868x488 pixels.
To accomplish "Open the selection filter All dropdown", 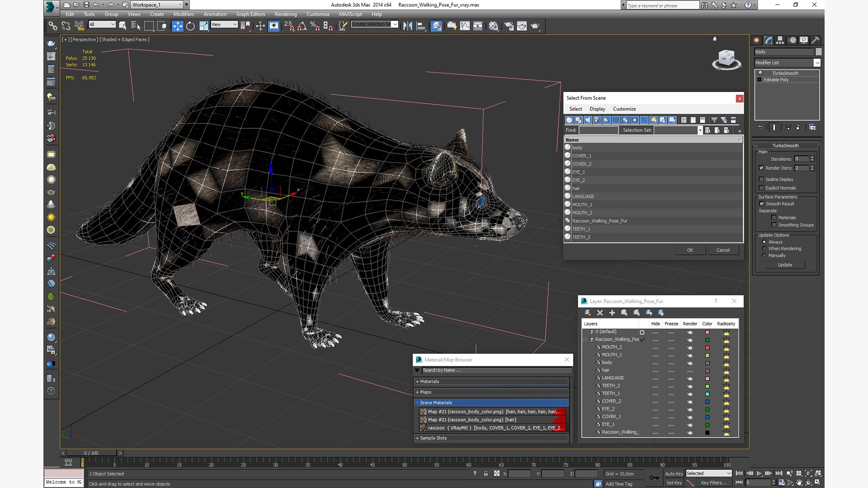I will [x=102, y=24].
